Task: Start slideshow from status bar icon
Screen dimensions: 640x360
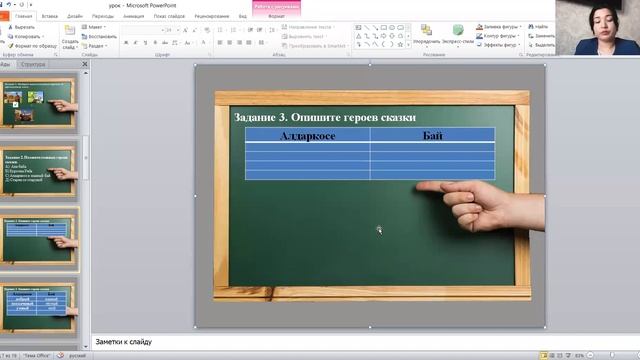Action: click(568, 356)
